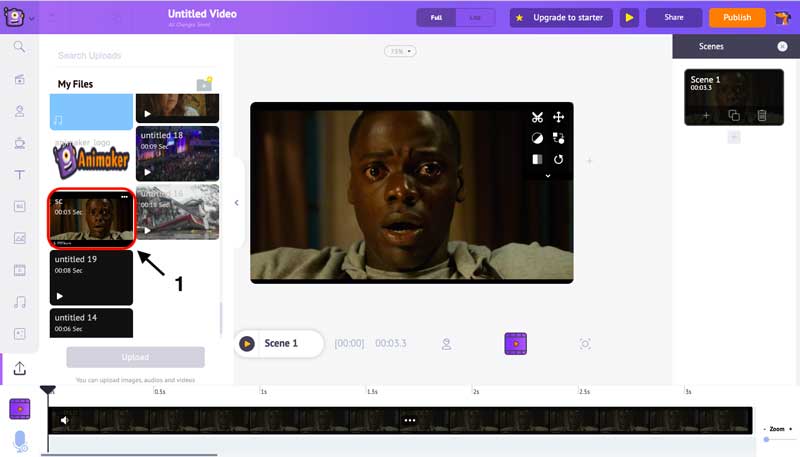Click the swap/replace icon on the video

tap(559, 138)
